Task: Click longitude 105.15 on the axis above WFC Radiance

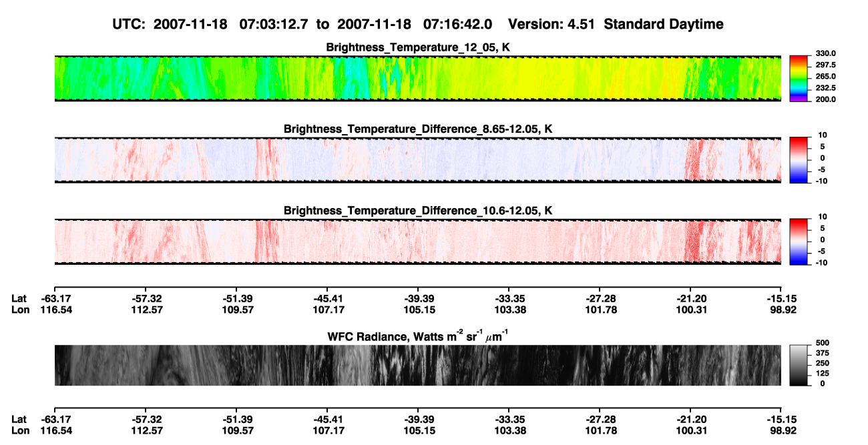Action: (x=418, y=310)
